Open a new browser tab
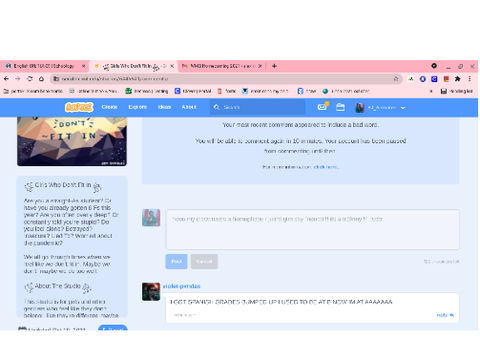The height and width of the screenshot is (360, 480). point(274,66)
